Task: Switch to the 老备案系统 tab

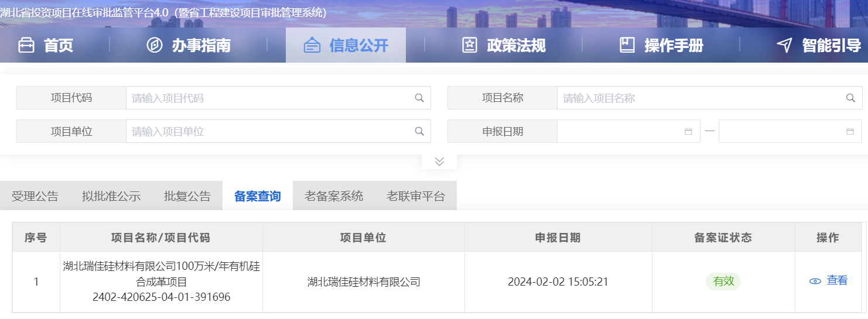Action: [334, 196]
